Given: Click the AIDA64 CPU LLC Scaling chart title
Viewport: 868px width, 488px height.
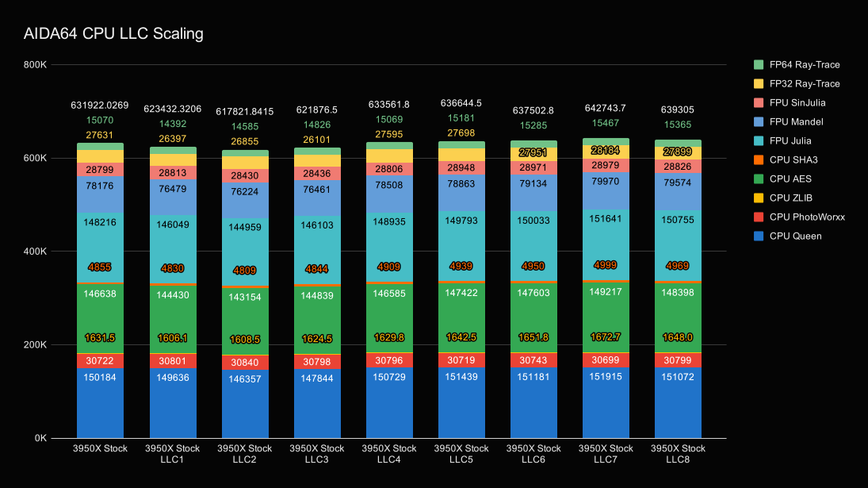Looking at the screenshot, I should pos(113,33).
